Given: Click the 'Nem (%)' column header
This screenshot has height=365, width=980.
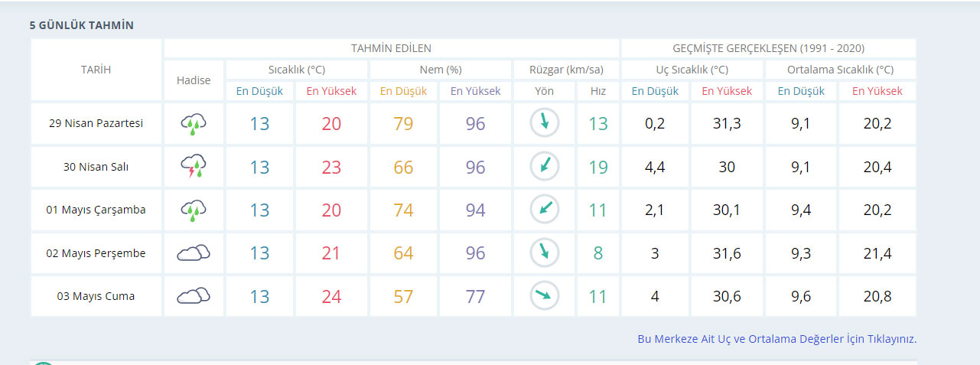Looking at the screenshot, I should (x=441, y=70).
